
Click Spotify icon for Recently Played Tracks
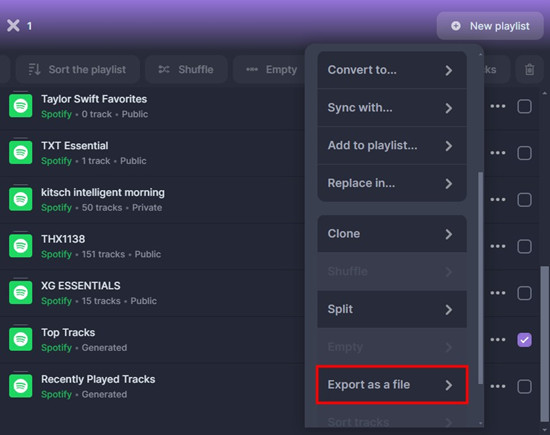[21, 386]
